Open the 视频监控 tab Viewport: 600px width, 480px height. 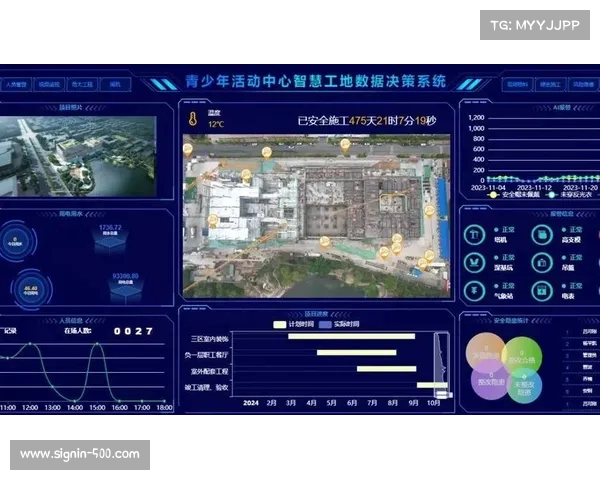pos(49,85)
